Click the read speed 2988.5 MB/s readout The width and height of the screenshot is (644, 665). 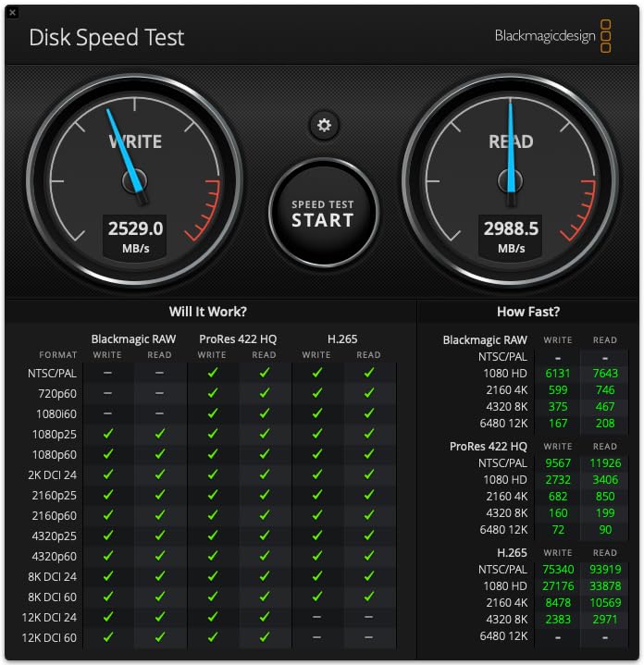point(511,237)
